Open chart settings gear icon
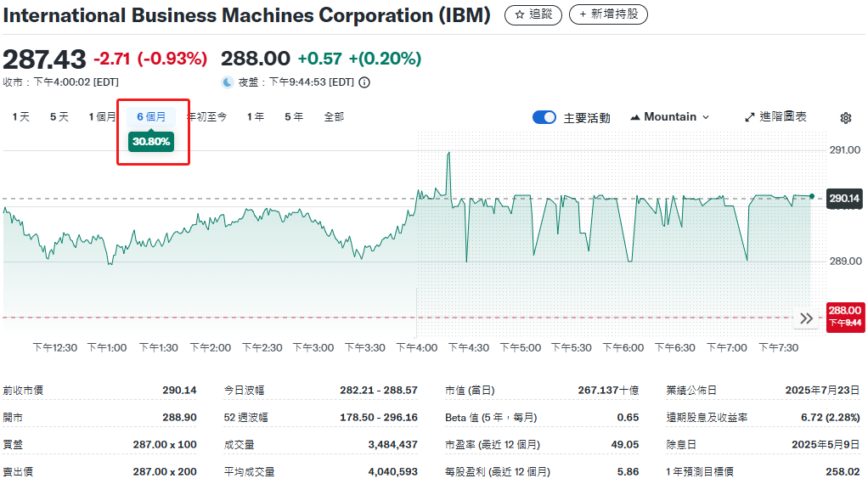This screenshot has width=868, height=484. [x=845, y=118]
